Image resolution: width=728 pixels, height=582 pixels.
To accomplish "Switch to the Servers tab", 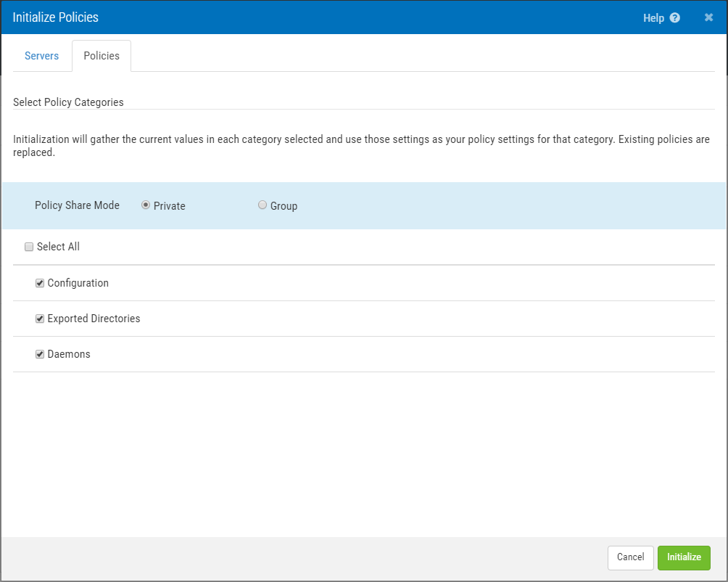I will (42, 56).
